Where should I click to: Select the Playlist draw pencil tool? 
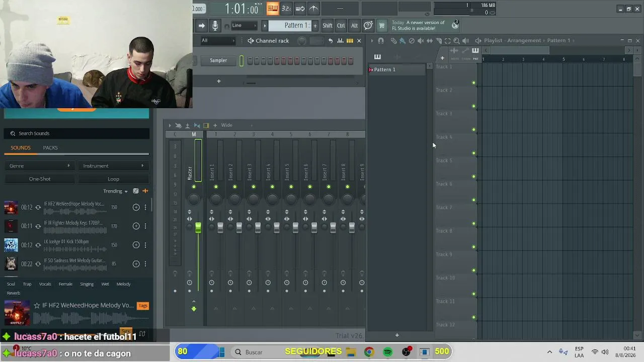click(393, 41)
